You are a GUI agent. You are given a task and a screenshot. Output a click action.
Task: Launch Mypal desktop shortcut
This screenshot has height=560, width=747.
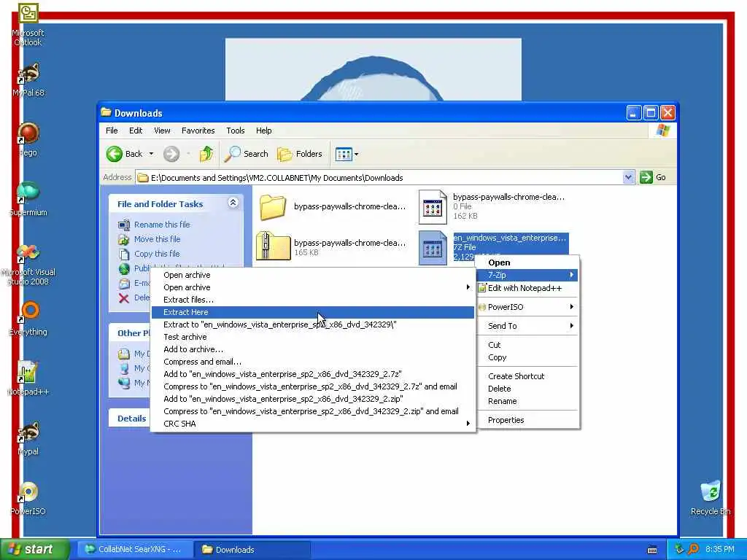point(28,432)
